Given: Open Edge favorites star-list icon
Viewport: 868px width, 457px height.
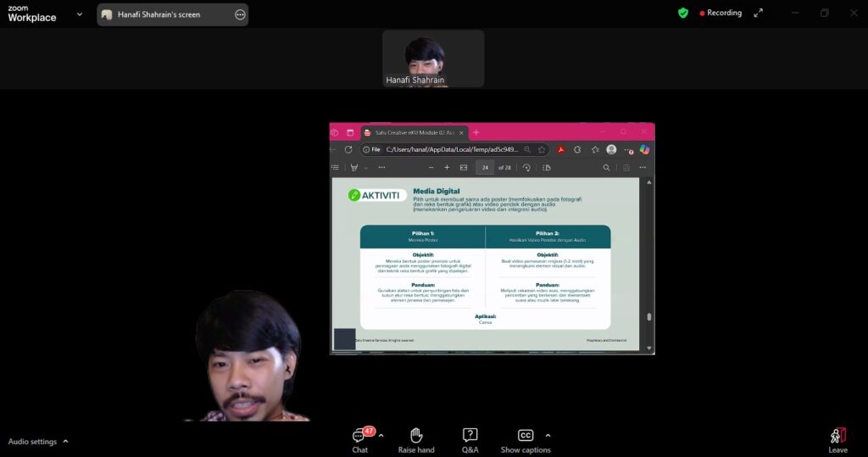Looking at the screenshot, I should (595, 149).
